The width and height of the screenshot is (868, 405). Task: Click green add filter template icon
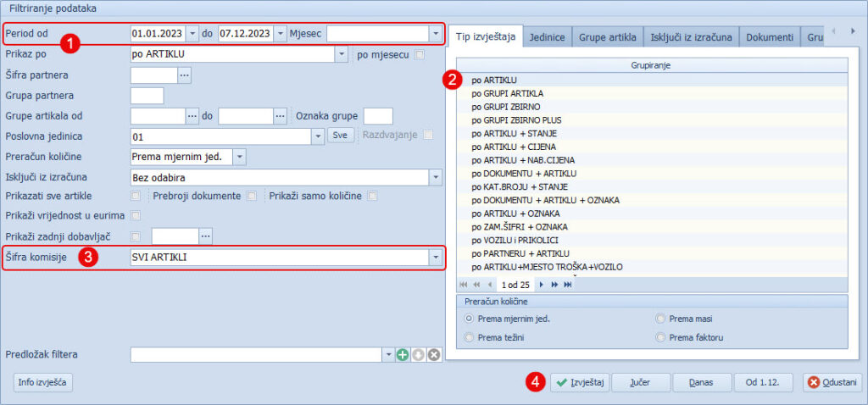point(403,354)
